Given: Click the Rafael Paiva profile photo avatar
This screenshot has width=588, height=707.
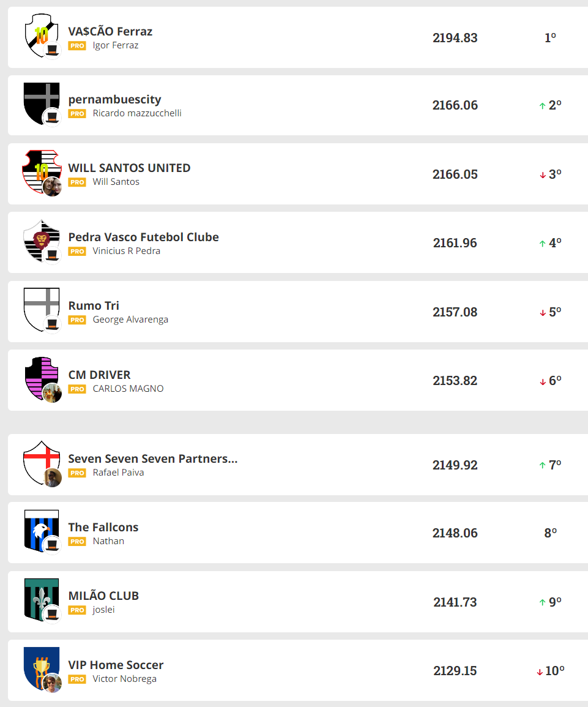Looking at the screenshot, I should (53, 478).
